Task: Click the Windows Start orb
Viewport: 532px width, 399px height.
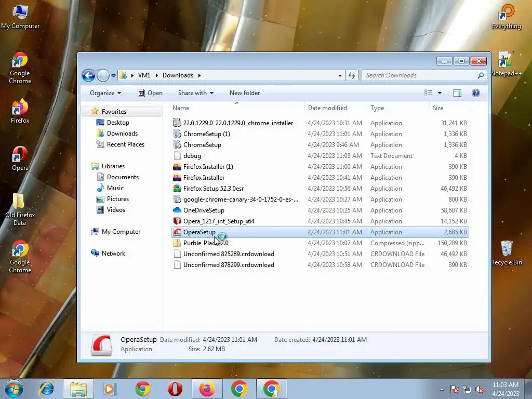Action: point(14,389)
